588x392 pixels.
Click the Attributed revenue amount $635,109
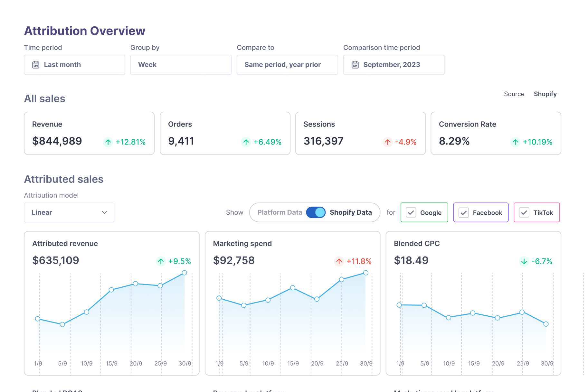tap(56, 260)
